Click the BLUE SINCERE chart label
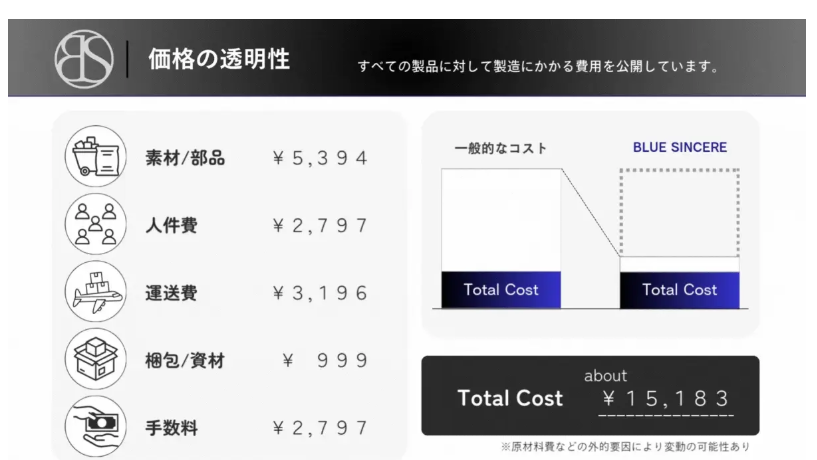The width and height of the screenshot is (817, 460). pos(680,147)
